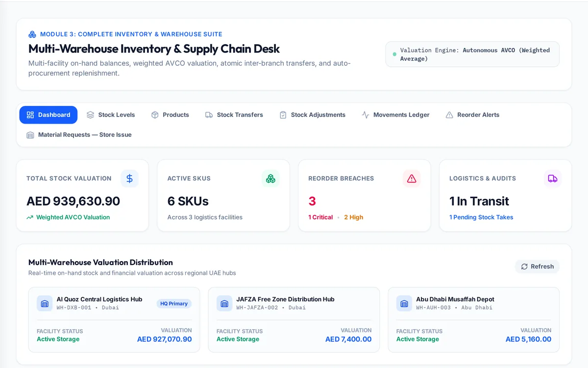Go to the Stock Adjustments tab
Image resolution: width=588 pixels, height=368 pixels.
pyautogui.click(x=312, y=115)
